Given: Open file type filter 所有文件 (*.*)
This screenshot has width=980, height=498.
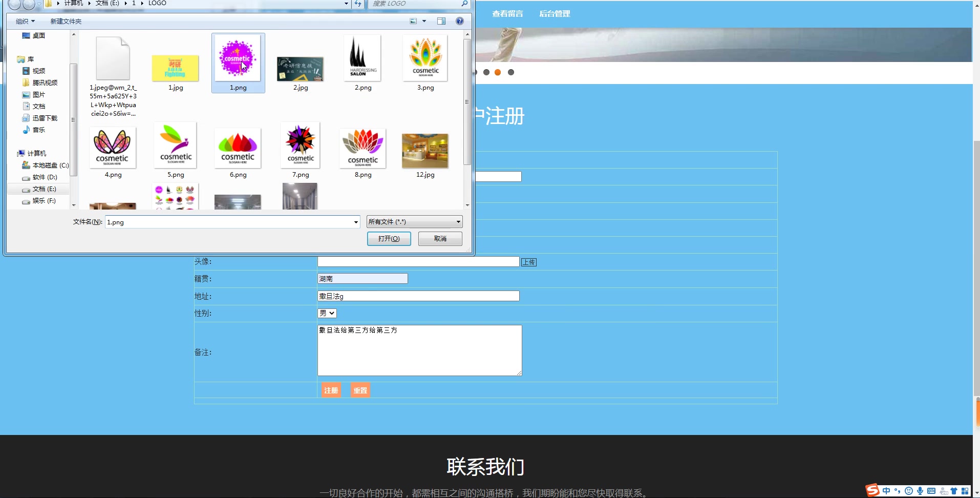Looking at the screenshot, I should point(415,222).
